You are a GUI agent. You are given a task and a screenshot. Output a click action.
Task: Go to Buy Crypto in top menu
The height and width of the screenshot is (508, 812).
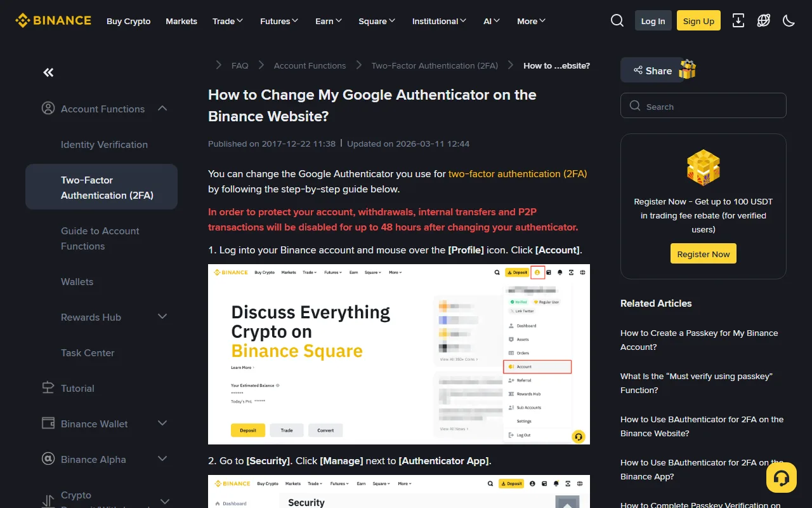pyautogui.click(x=129, y=21)
